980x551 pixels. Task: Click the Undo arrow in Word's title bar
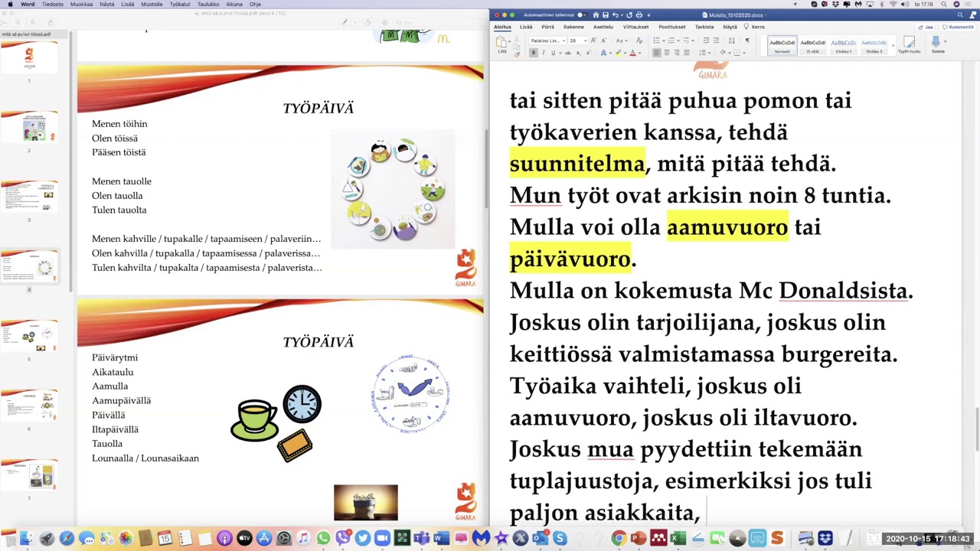[616, 15]
